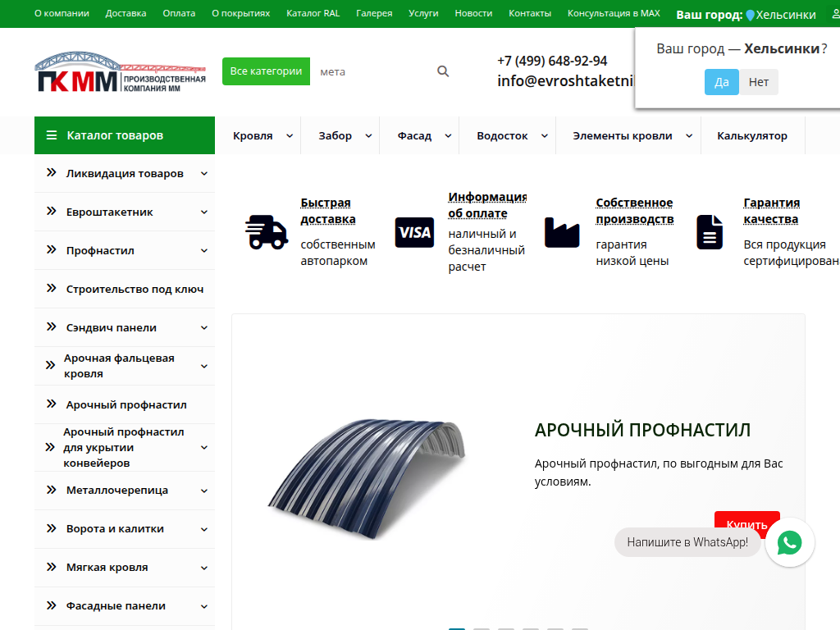Click the location pin next to Хельсинки
This screenshot has width=840, height=630.
coord(750,15)
